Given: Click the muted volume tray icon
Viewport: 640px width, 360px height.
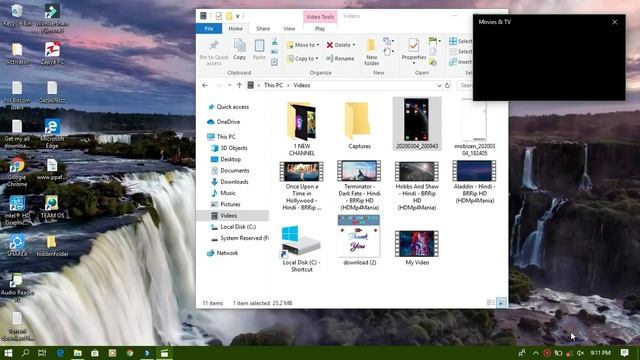Looking at the screenshot, I should (580, 353).
